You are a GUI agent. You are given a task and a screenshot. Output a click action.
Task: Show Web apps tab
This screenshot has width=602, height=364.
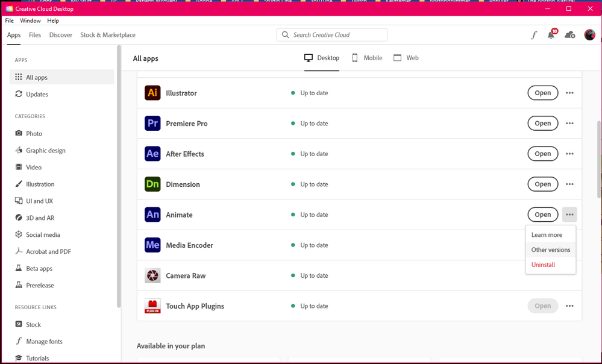coord(406,58)
